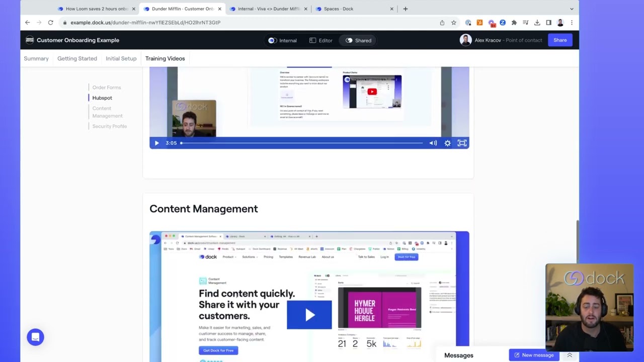Bookmark this page with the star icon

coord(453,23)
